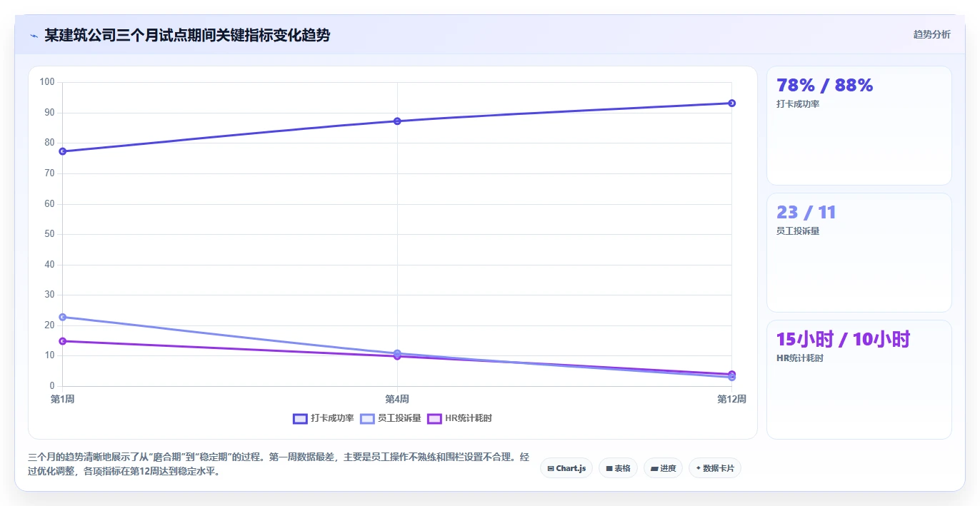The width and height of the screenshot is (980, 506).
Task: Click the 打卡成功率 data point at 第4周
Action: pyautogui.click(x=397, y=121)
